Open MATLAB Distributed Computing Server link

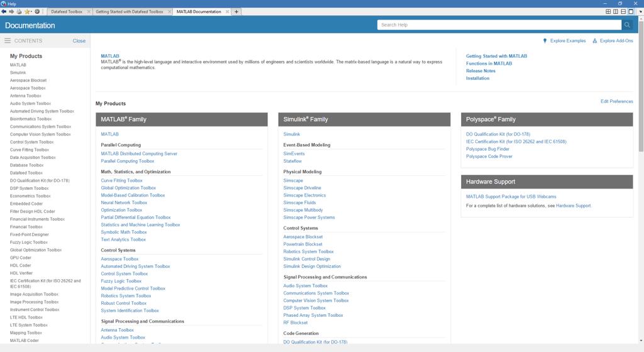click(139, 154)
